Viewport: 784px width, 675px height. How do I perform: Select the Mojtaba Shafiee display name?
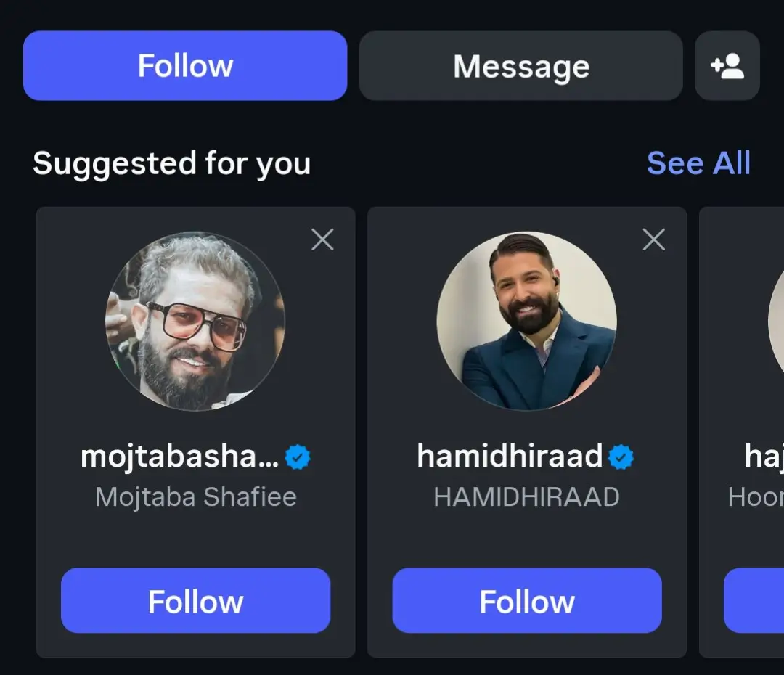point(195,497)
